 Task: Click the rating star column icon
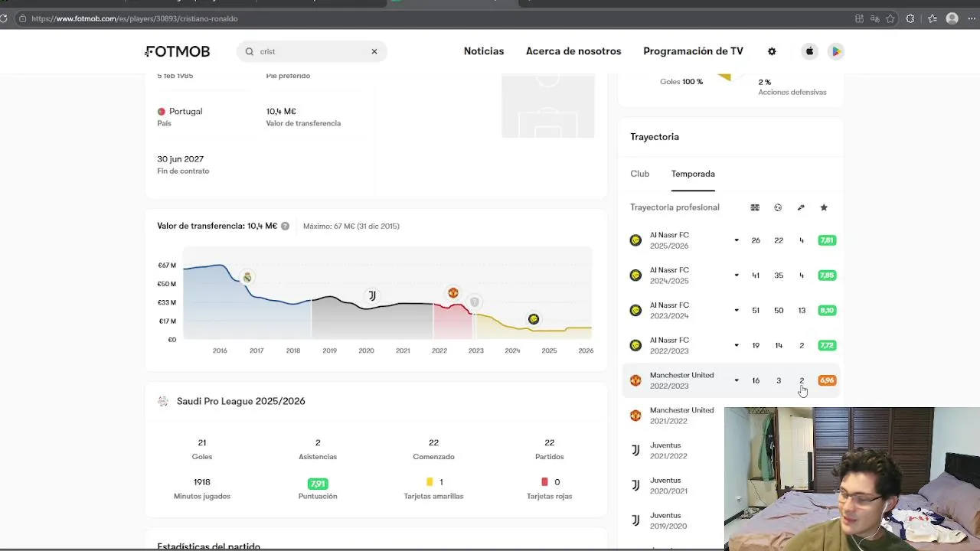pyautogui.click(x=824, y=207)
